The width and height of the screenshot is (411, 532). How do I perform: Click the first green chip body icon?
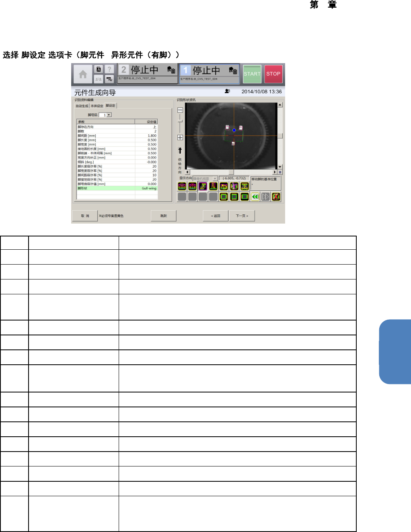(224, 197)
